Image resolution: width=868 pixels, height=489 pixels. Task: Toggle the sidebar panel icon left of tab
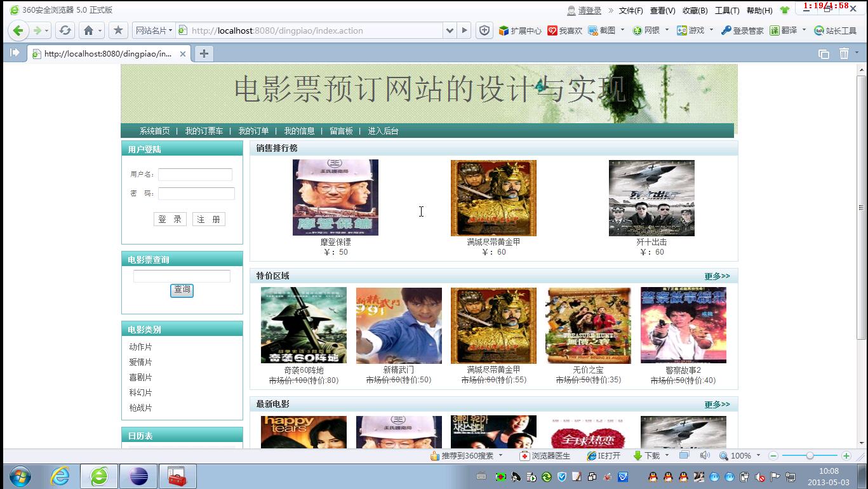[15, 53]
